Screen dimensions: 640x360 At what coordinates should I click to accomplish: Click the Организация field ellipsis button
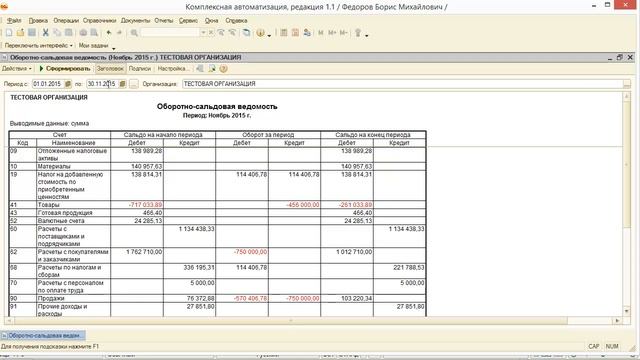[627, 84]
